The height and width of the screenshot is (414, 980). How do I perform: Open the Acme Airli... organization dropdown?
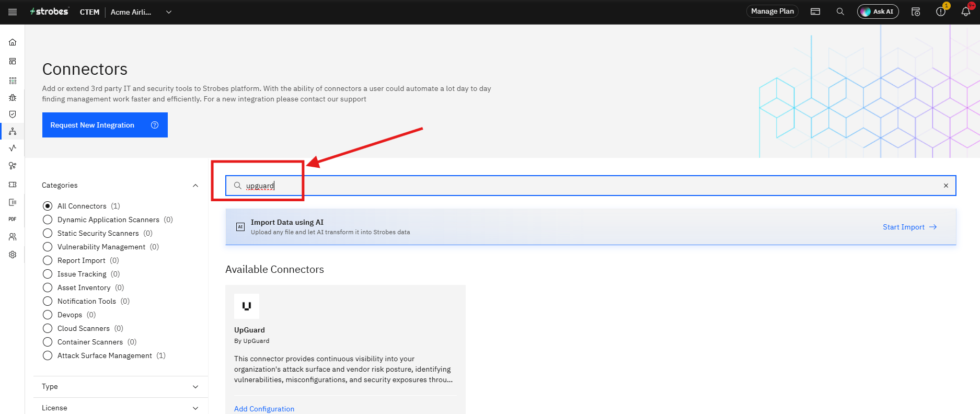(141, 12)
